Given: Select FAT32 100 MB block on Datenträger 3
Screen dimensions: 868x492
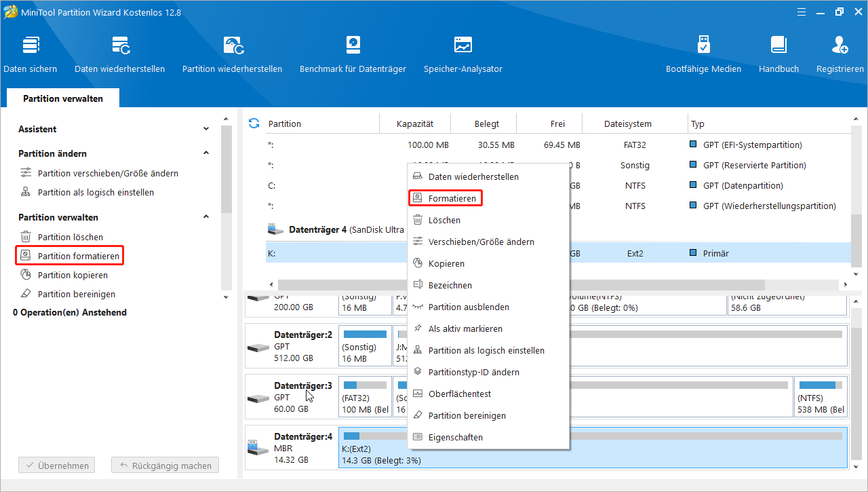Looking at the screenshot, I should click(x=365, y=397).
